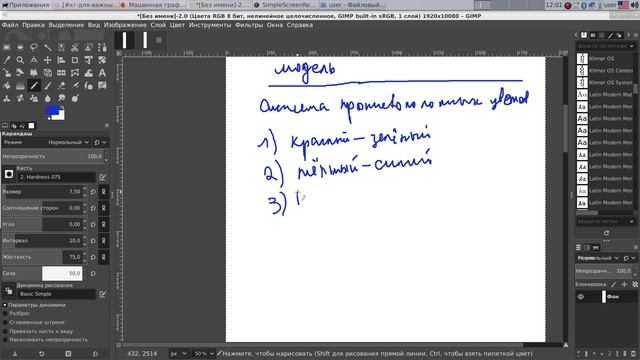This screenshot has height=360, width=640.
Task: Toggle link-to-brush button for Угол
Action: pos(103,224)
